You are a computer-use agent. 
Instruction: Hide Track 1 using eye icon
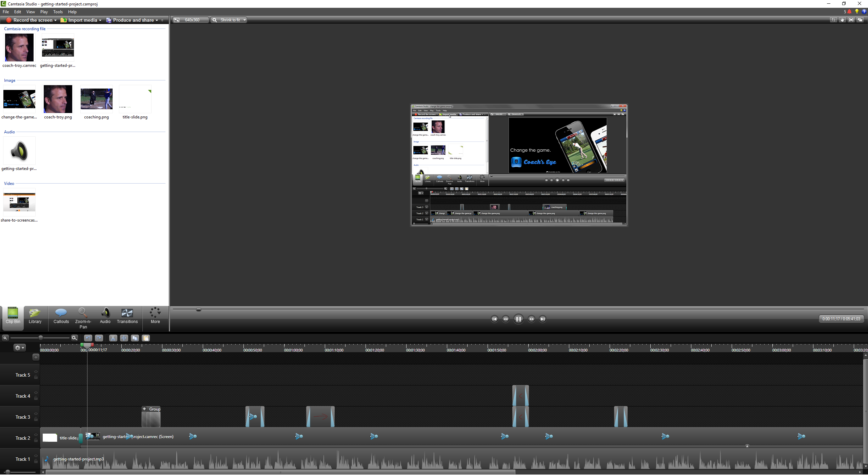point(36,456)
